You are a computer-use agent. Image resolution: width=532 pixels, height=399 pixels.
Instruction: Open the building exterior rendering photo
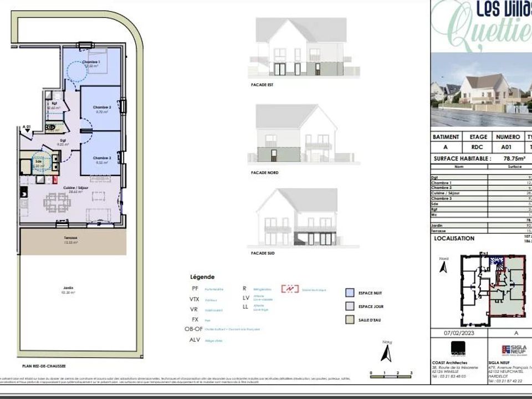click(481, 90)
